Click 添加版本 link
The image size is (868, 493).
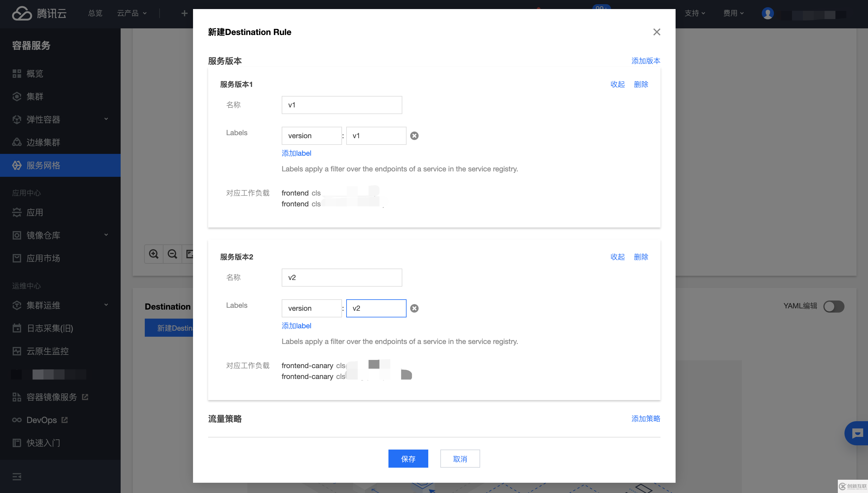coord(646,61)
